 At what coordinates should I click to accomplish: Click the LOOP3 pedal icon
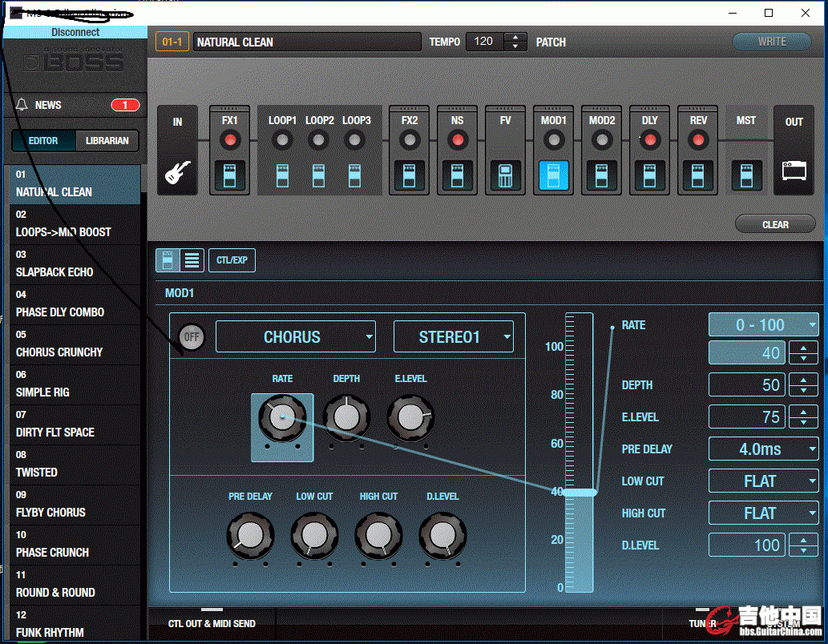[x=355, y=175]
